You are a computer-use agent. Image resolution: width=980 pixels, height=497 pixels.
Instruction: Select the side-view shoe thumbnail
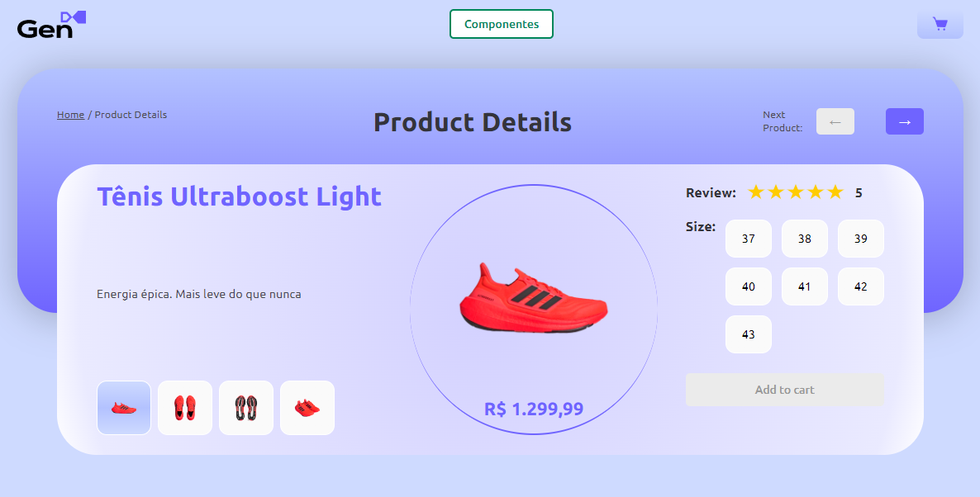(x=124, y=408)
